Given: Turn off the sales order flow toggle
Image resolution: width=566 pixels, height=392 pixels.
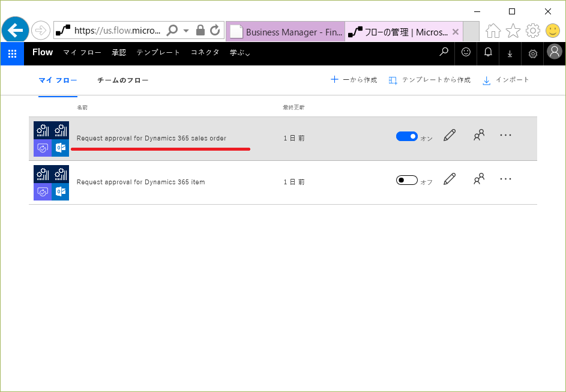Looking at the screenshot, I should point(407,136).
